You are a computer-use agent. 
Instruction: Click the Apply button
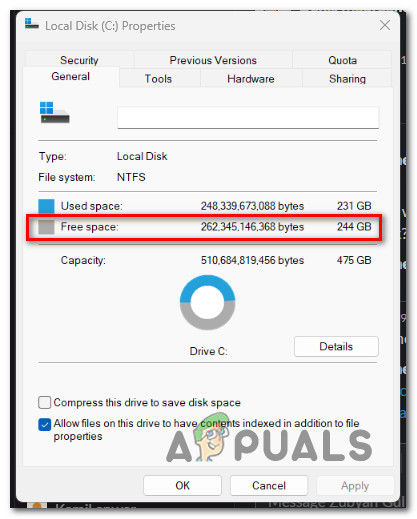coord(355,485)
